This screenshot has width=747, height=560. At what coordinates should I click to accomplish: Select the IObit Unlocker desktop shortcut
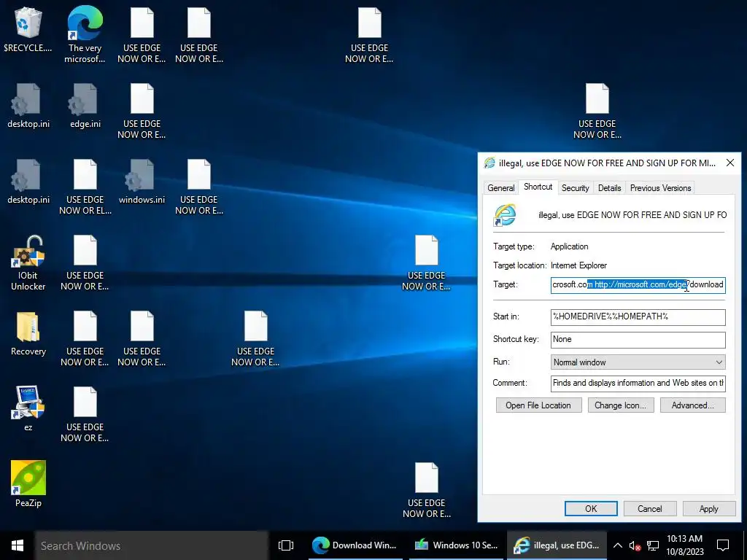coord(28,262)
